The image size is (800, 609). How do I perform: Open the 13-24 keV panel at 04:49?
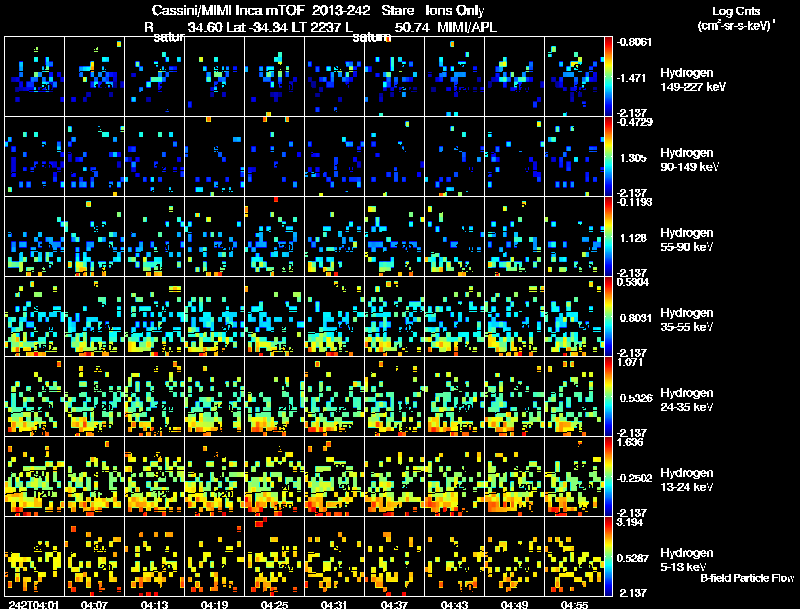pyautogui.click(x=514, y=476)
